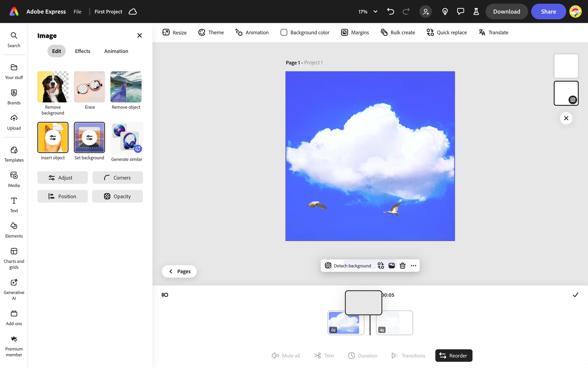Click the lightbulb tips icon
This screenshot has height=368, width=588.
[x=445, y=12]
